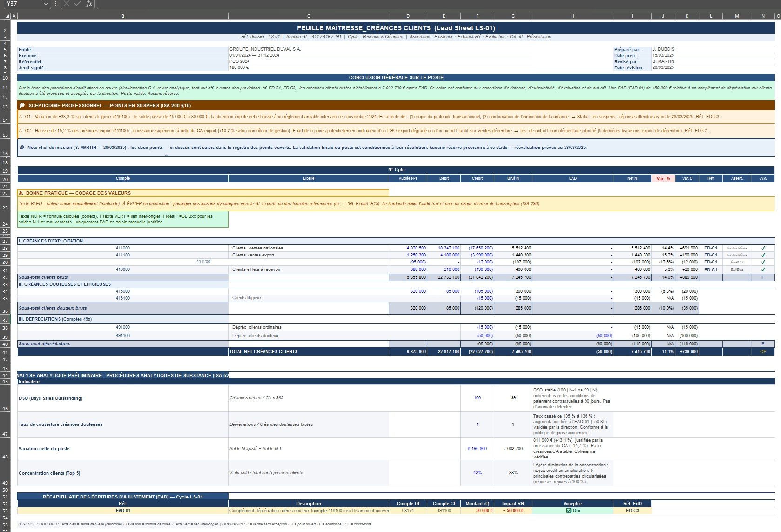Image resolution: width=781 pixels, height=532 pixels.
Task: Click the Select All corner triangle
Action: pyautogui.click(x=7, y=16)
